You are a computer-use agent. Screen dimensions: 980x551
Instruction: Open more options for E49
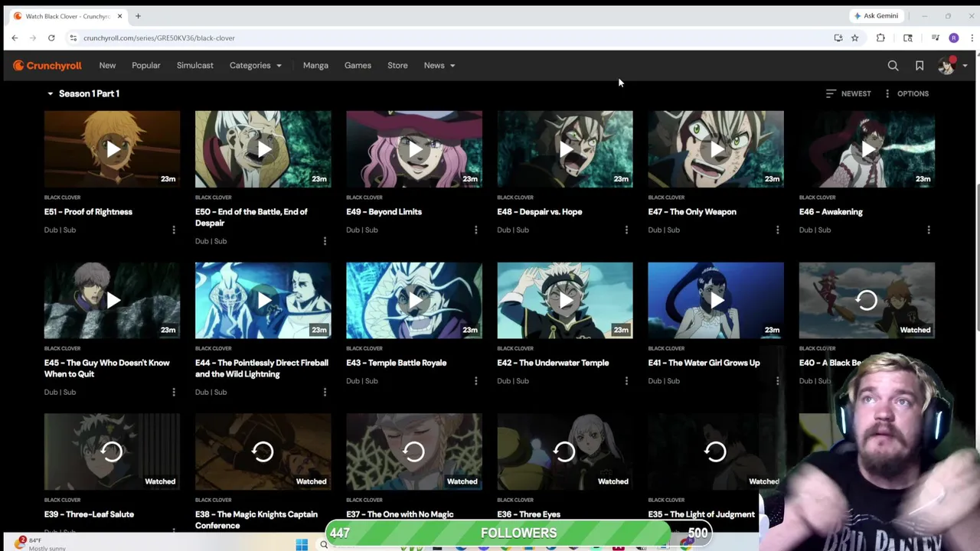tap(475, 230)
